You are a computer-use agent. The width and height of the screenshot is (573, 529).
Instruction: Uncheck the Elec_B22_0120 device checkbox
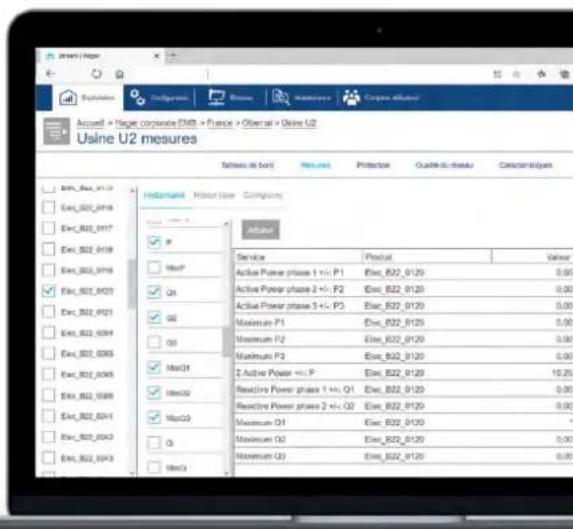click(x=49, y=291)
